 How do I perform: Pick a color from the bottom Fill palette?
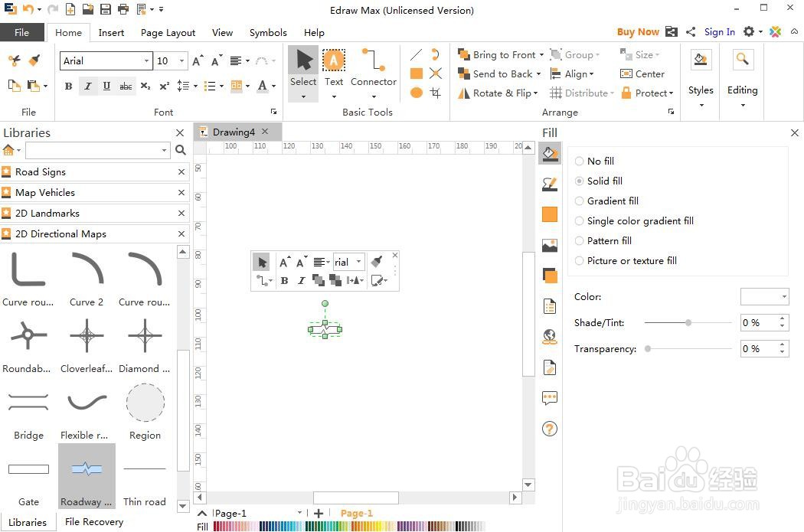348,526
